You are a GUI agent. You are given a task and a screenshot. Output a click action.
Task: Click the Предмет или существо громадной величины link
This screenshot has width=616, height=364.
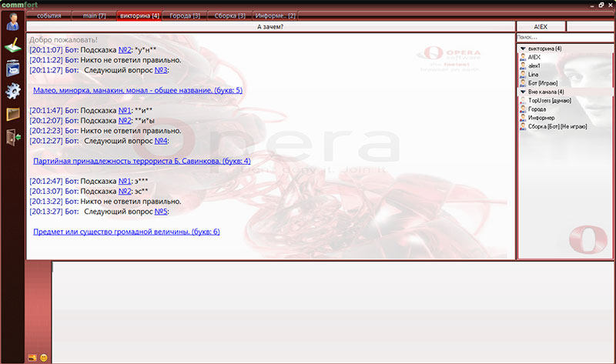coord(126,232)
